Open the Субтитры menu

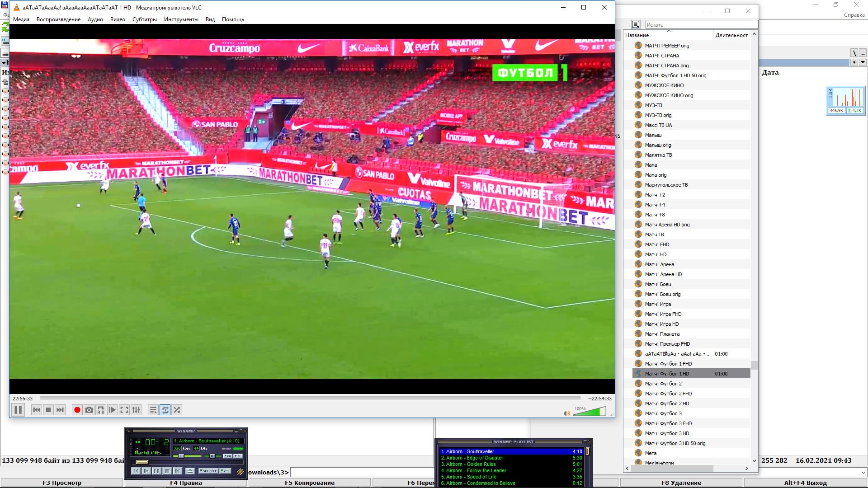(x=144, y=19)
